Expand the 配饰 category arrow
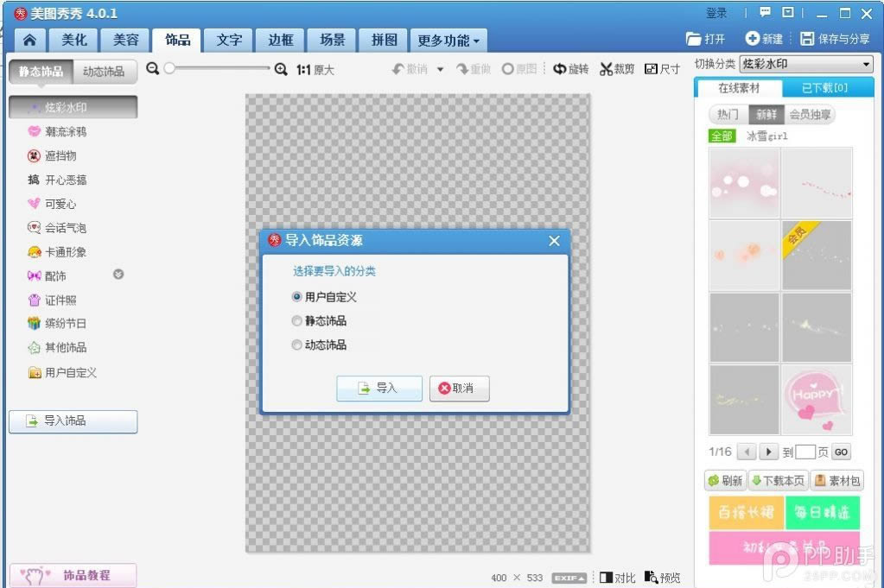This screenshot has height=588, width=884. 118,275
